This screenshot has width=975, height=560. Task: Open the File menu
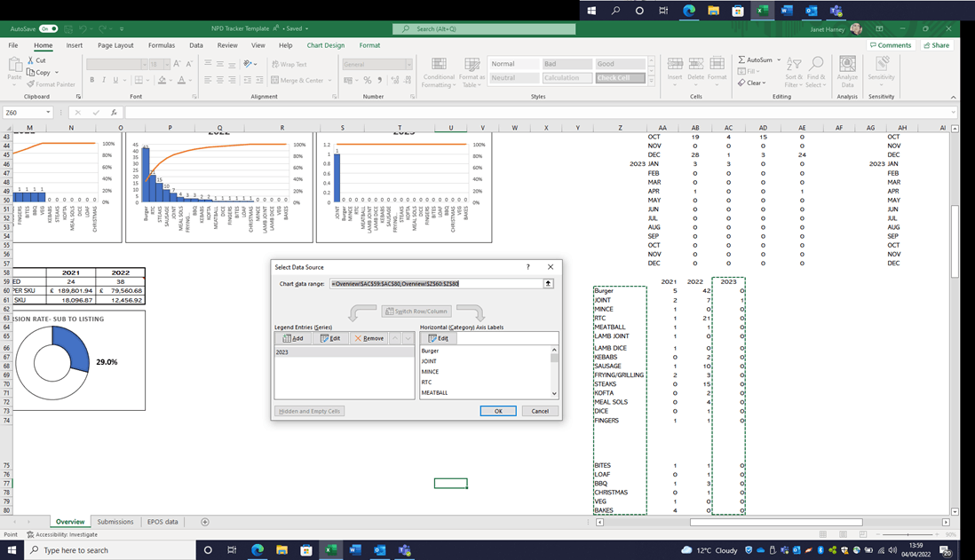click(13, 45)
